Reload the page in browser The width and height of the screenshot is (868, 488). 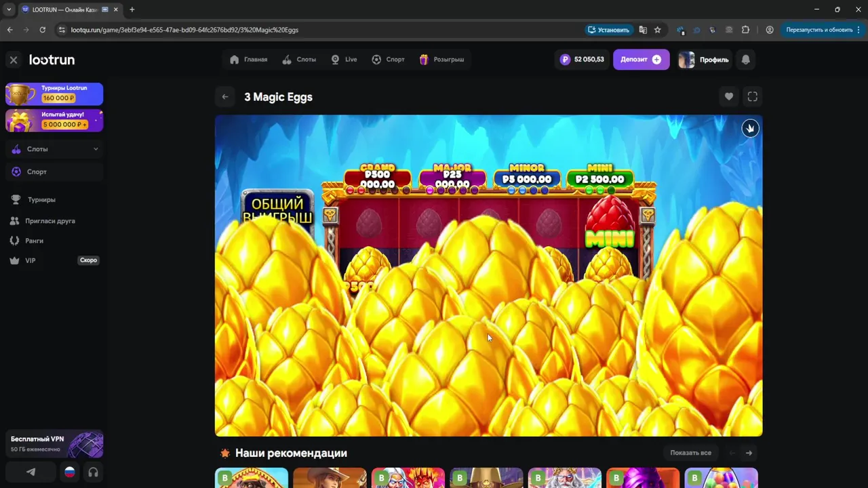(42, 30)
